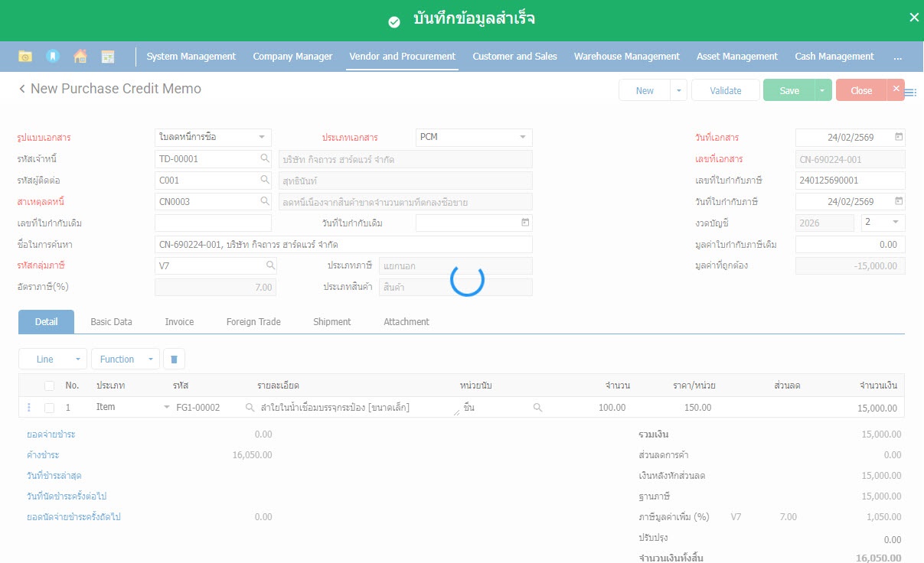The image size is (924, 563).
Task: Open the Customer and Sales menu
Action: pyautogui.click(x=514, y=57)
